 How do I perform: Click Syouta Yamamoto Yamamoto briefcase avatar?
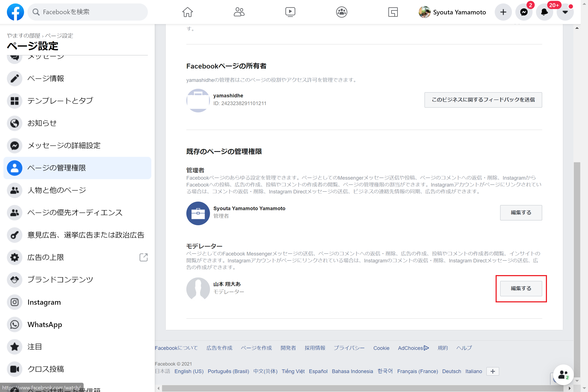click(x=198, y=213)
